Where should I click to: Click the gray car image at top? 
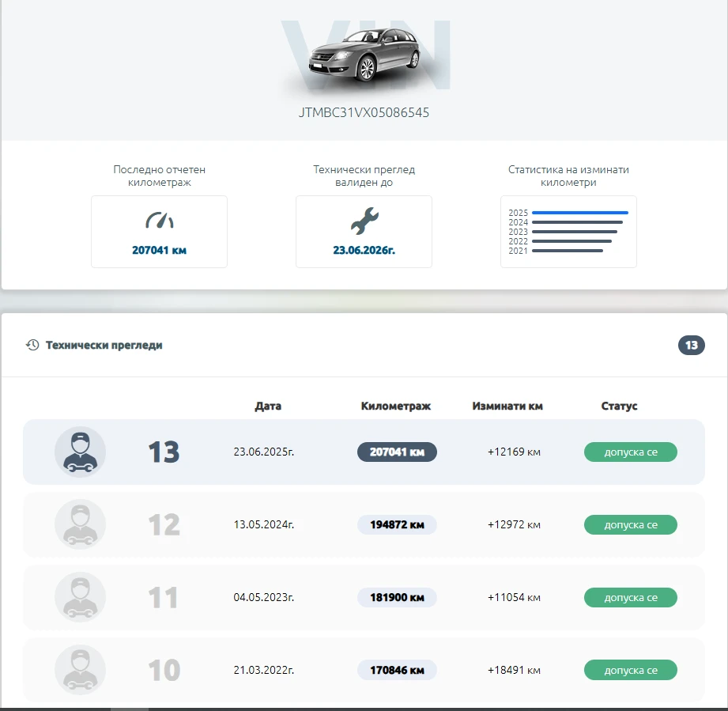[x=364, y=55]
